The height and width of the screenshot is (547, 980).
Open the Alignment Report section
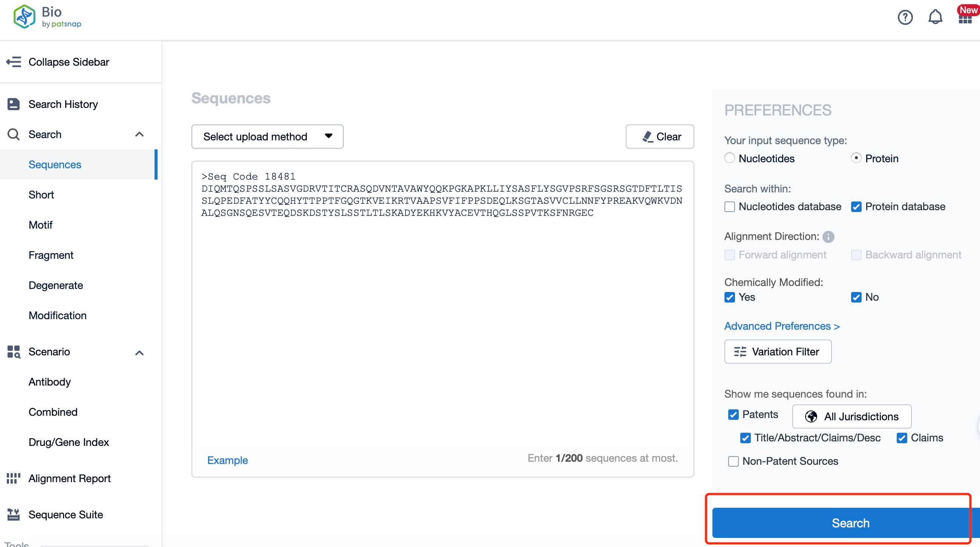(x=69, y=478)
